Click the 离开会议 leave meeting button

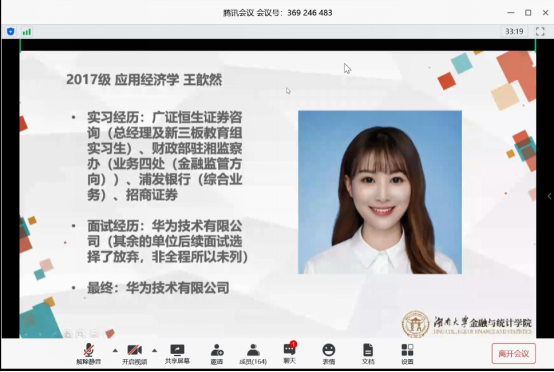(x=513, y=353)
